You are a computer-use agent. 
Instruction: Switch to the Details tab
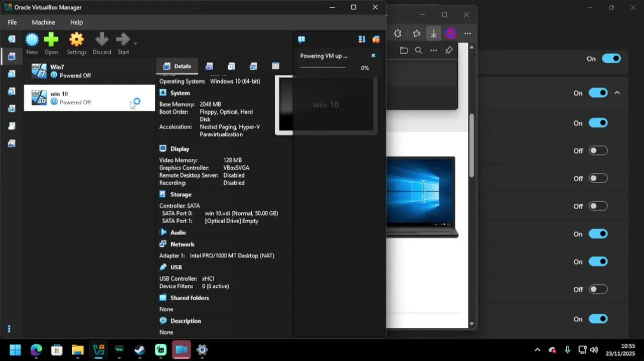177,66
